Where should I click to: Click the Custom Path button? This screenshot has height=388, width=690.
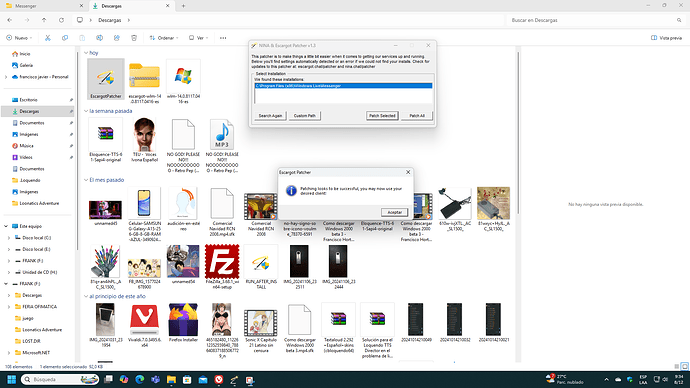click(x=305, y=116)
